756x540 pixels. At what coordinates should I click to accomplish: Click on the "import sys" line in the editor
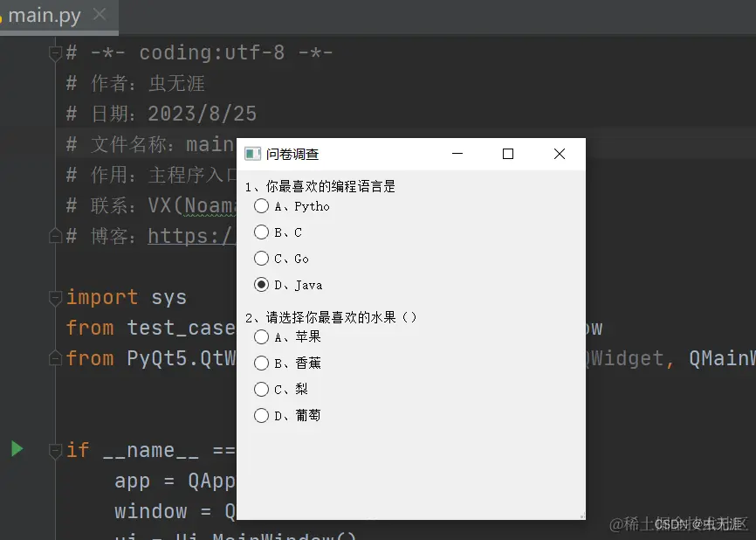click(127, 297)
